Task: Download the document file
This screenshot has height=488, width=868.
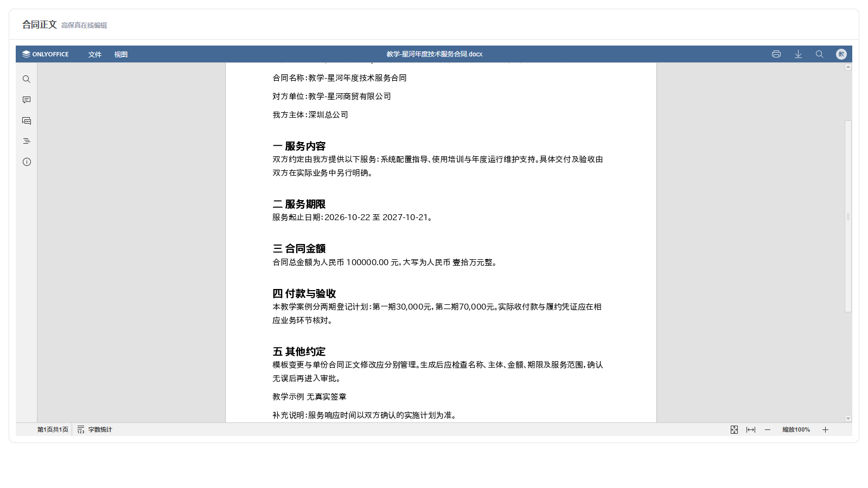Action: point(798,54)
